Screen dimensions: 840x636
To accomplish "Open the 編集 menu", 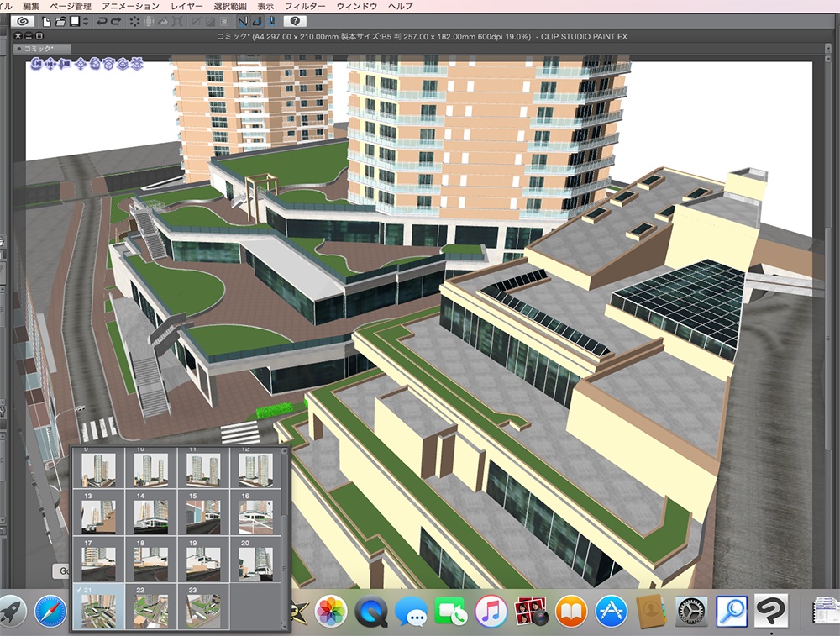I will pos(31,6).
